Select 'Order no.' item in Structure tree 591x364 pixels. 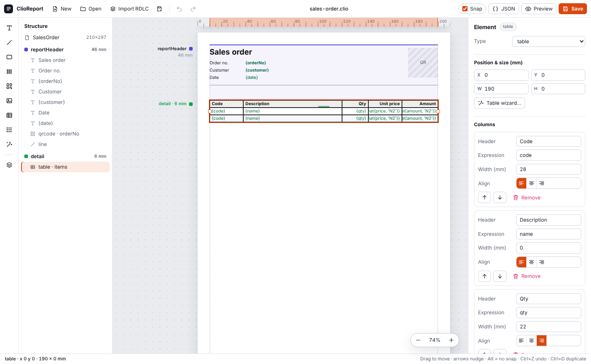pos(65,71)
